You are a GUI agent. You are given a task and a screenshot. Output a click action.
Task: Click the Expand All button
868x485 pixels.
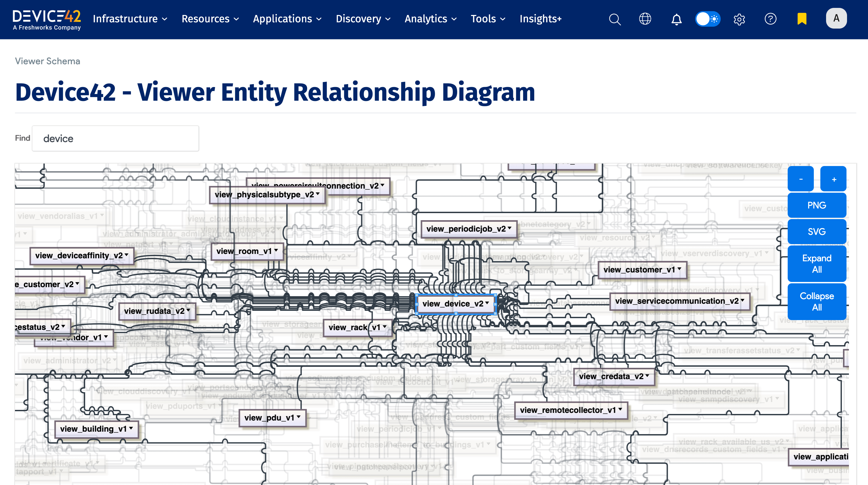point(817,264)
